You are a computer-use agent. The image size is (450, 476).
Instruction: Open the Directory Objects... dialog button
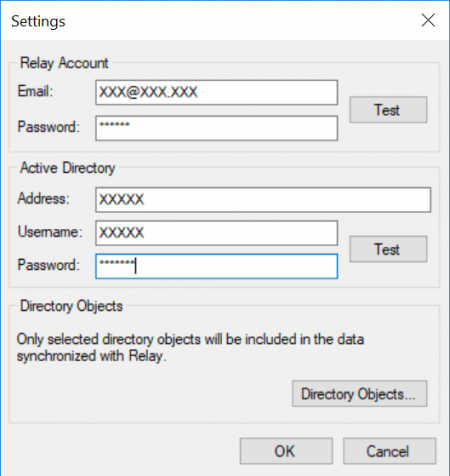coord(360,394)
